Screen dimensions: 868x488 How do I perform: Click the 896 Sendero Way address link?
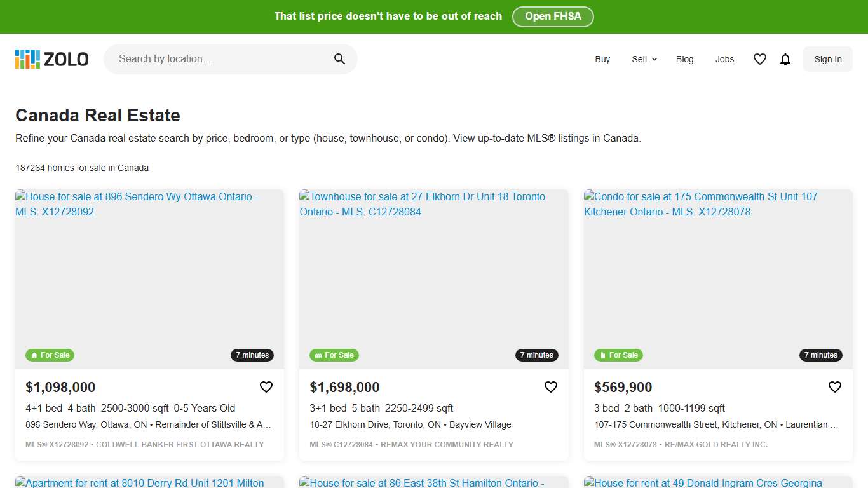pos(86,424)
